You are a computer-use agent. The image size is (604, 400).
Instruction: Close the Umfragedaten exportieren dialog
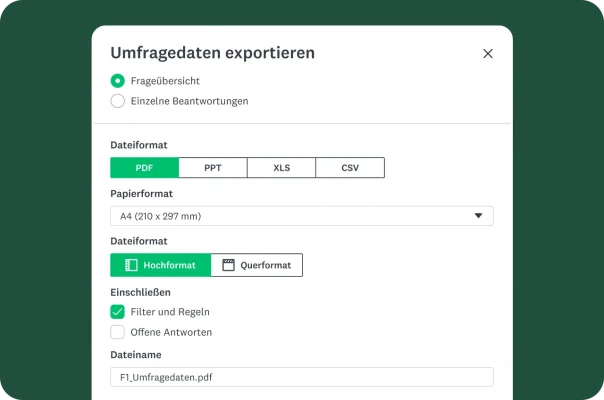click(x=488, y=54)
